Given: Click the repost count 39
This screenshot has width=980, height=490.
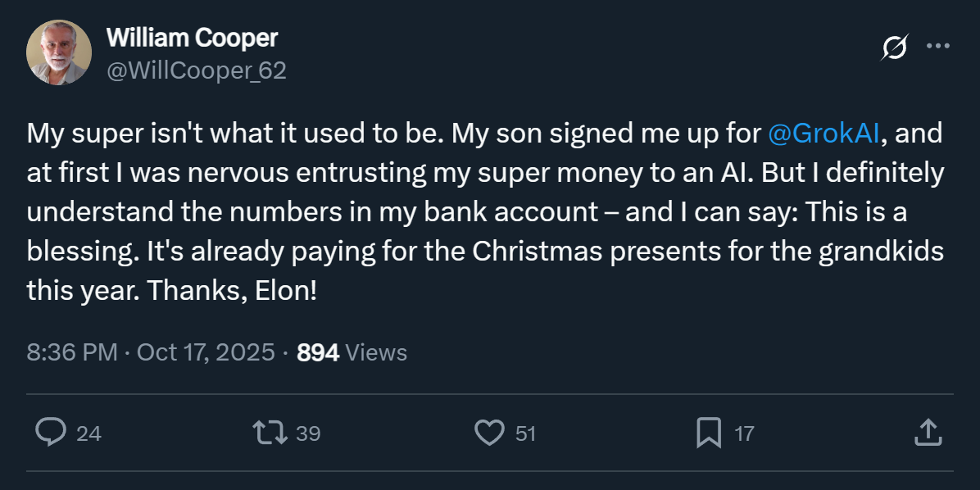Looking at the screenshot, I should tap(308, 433).
